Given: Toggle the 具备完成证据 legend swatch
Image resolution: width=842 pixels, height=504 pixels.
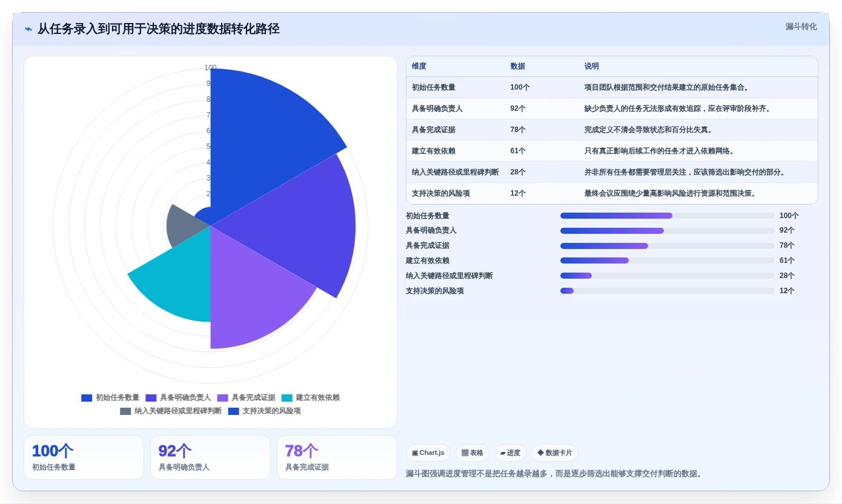Looking at the screenshot, I should click(x=222, y=398).
